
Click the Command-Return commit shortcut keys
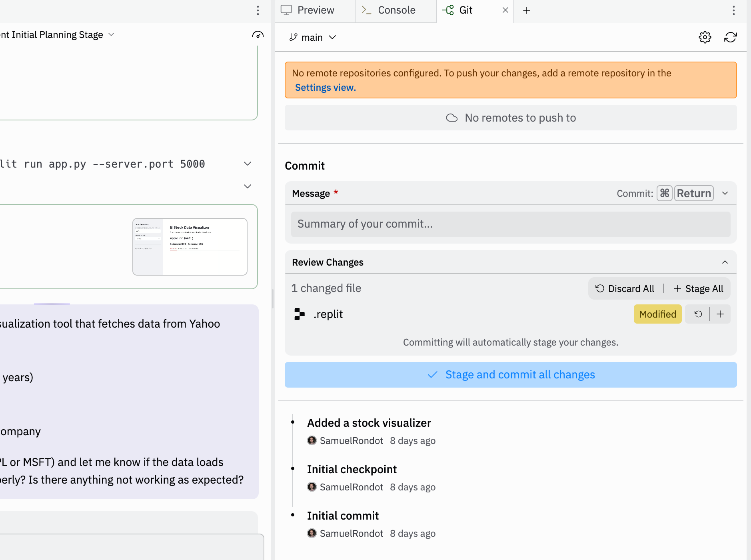pos(685,193)
